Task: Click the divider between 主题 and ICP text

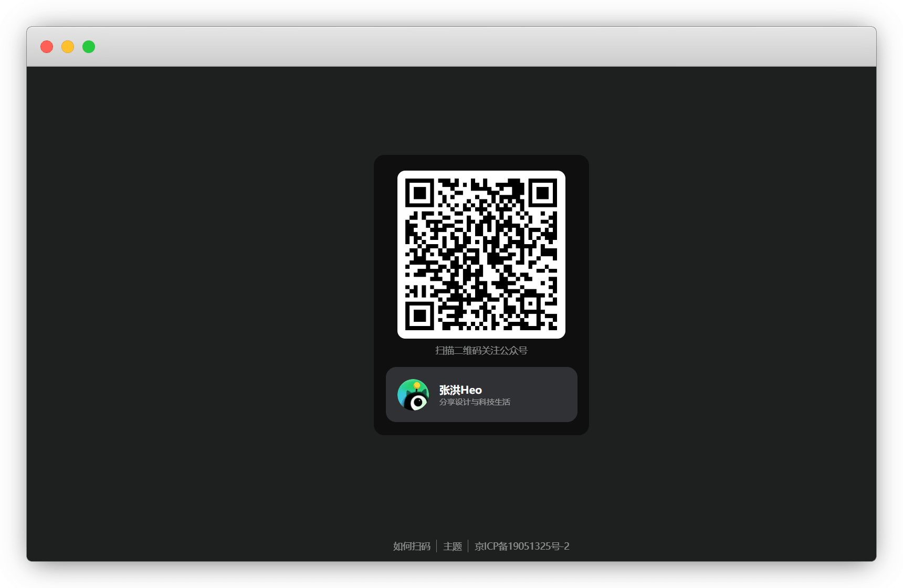Action: click(x=468, y=547)
